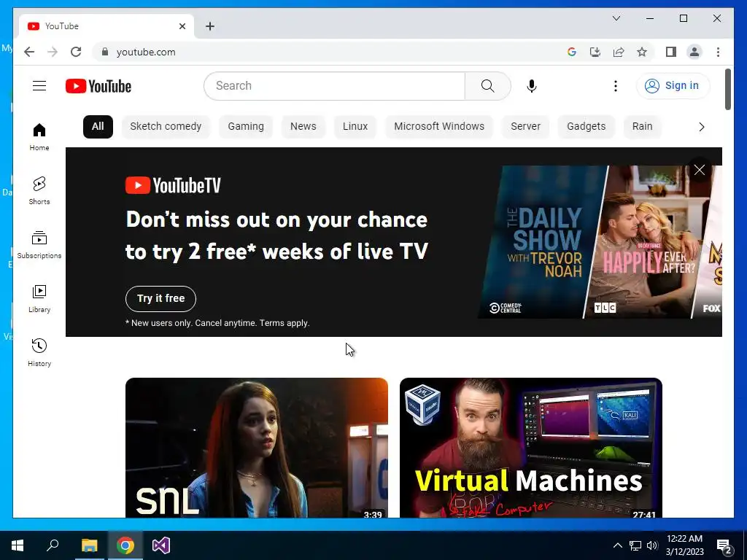Click the page vertical scrollbar

[x=727, y=90]
